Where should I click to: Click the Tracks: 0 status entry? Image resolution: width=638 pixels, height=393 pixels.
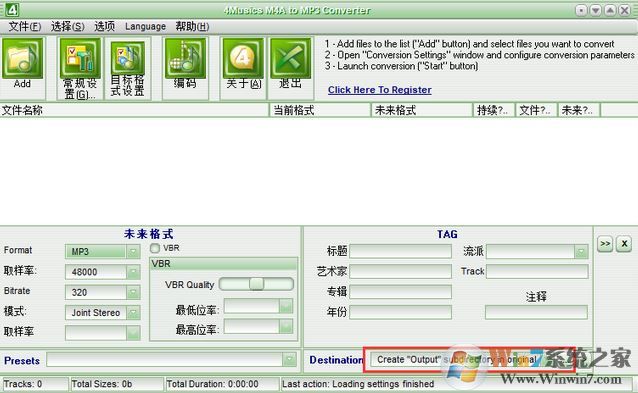click(35, 384)
